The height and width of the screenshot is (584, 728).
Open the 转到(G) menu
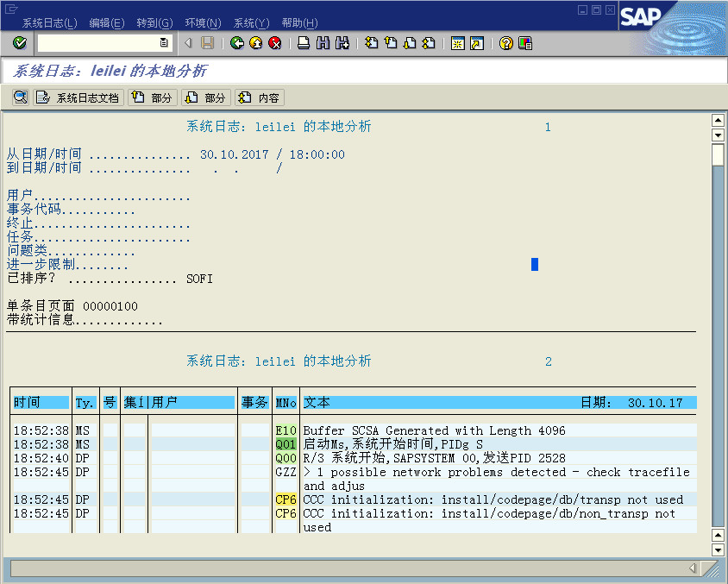[154, 22]
